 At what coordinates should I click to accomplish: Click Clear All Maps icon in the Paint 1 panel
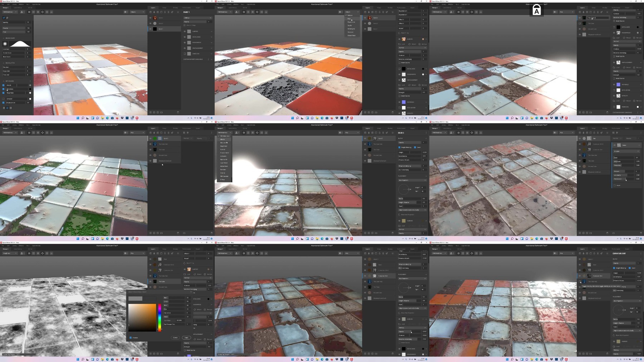click(185, 25)
